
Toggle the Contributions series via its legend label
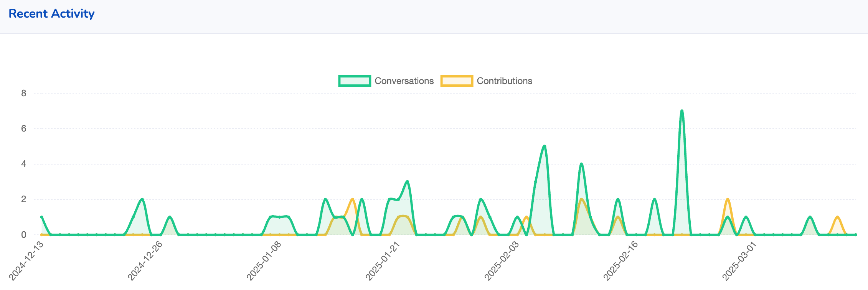click(504, 81)
